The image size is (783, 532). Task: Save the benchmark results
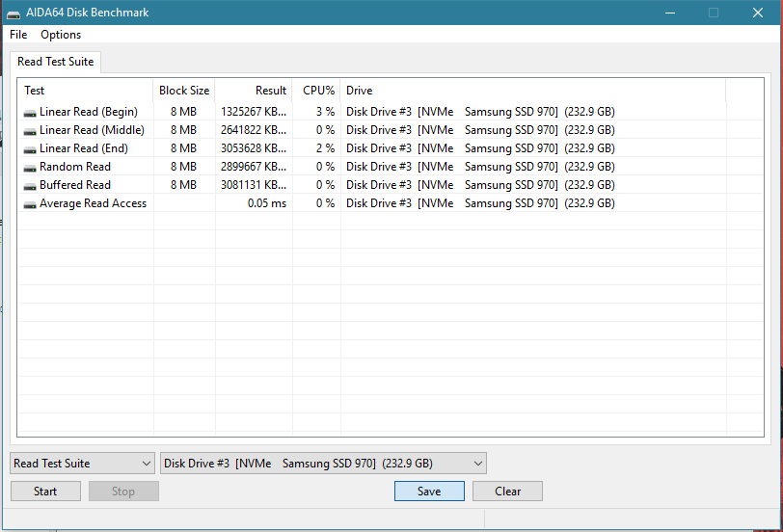click(429, 492)
